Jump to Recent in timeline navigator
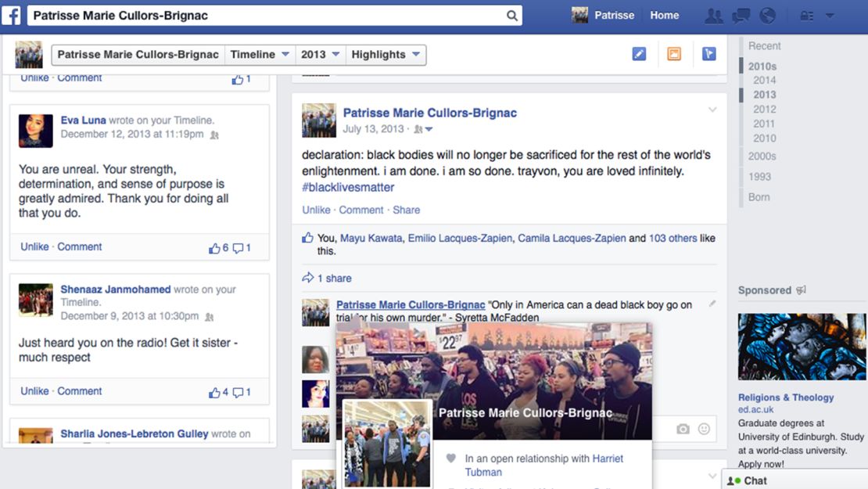868x489 pixels. (765, 46)
